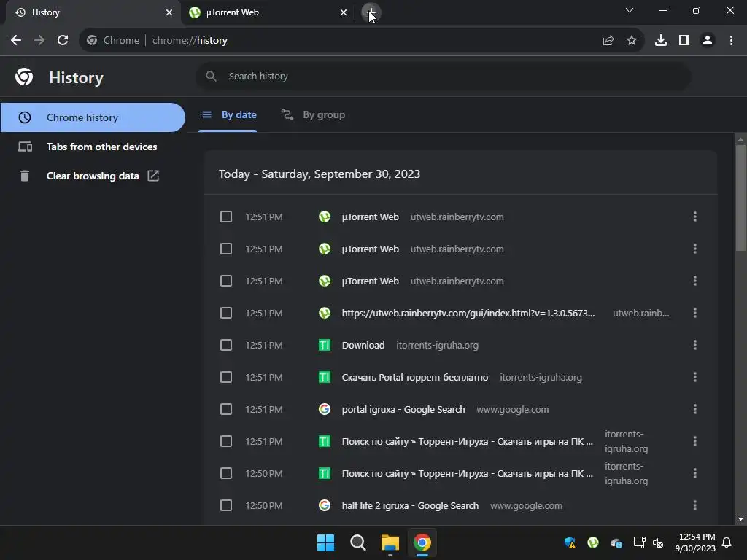Viewport: 747px width, 560px height.
Task: Open portal igruxa - Google Search link
Action: click(x=403, y=410)
